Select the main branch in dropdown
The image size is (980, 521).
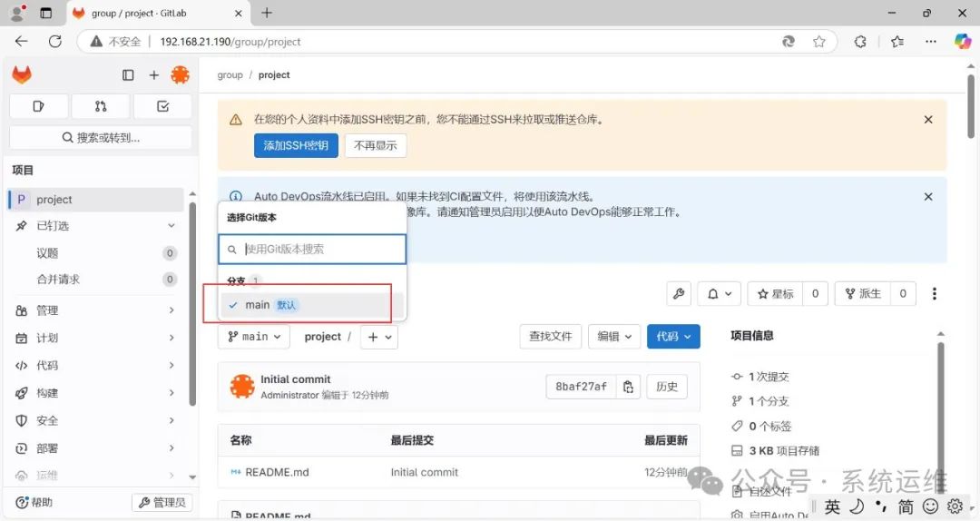(x=312, y=305)
